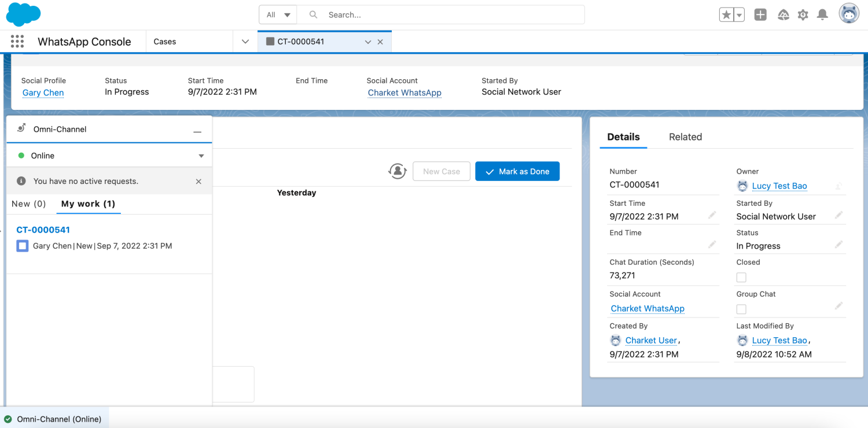Edit Group Chat pencil icon
Screen dimensions: 868x428
[x=838, y=306]
